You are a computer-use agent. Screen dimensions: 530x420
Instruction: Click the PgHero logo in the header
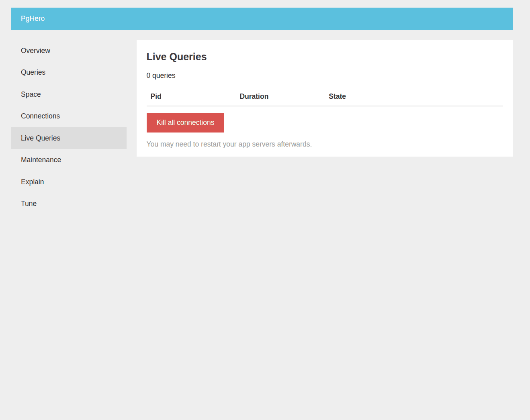[x=33, y=18]
